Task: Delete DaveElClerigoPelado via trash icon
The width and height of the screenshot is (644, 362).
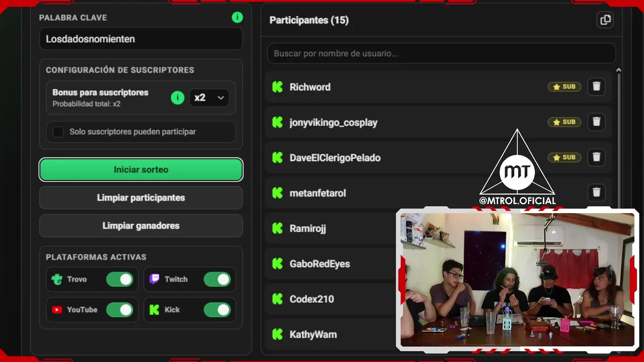Action: pos(596,157)
